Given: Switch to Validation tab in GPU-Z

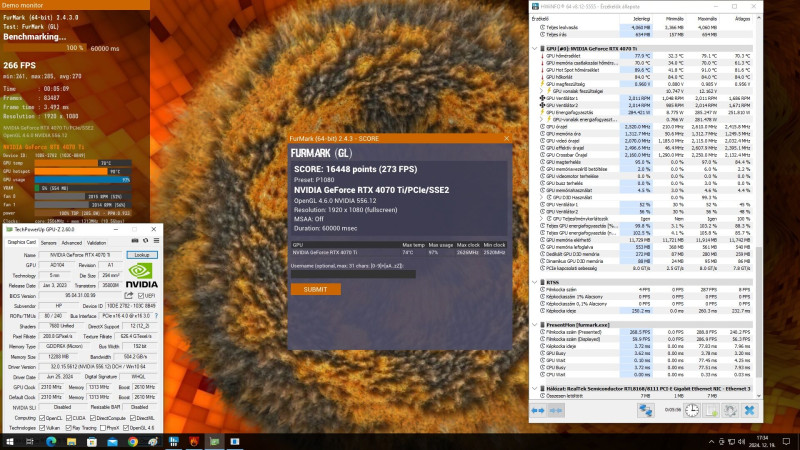Looking at the screenshot, I should coord(96,243).
